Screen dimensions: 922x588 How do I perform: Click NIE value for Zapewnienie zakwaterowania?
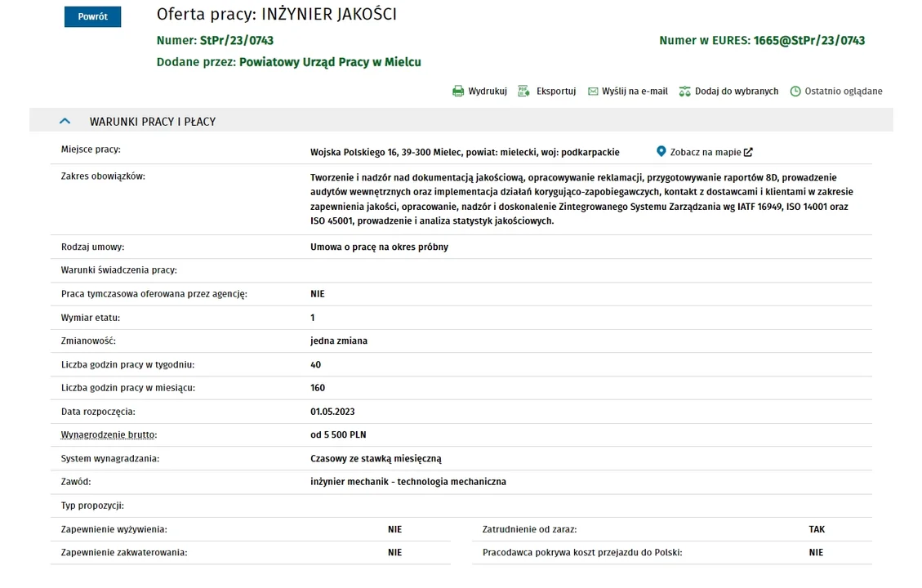[x=395, y=552]
